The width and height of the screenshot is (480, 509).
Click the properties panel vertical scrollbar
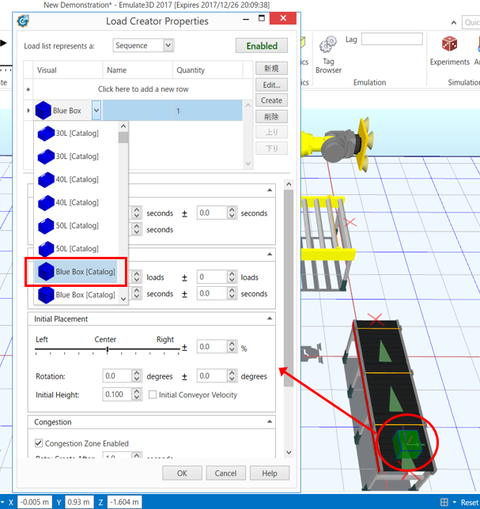point(289,288)
